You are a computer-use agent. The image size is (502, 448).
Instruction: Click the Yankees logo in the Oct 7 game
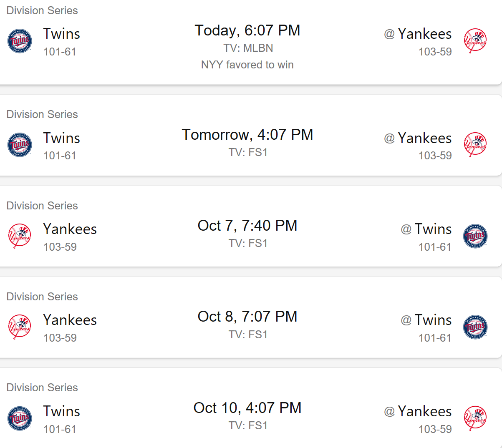point(20,236)
